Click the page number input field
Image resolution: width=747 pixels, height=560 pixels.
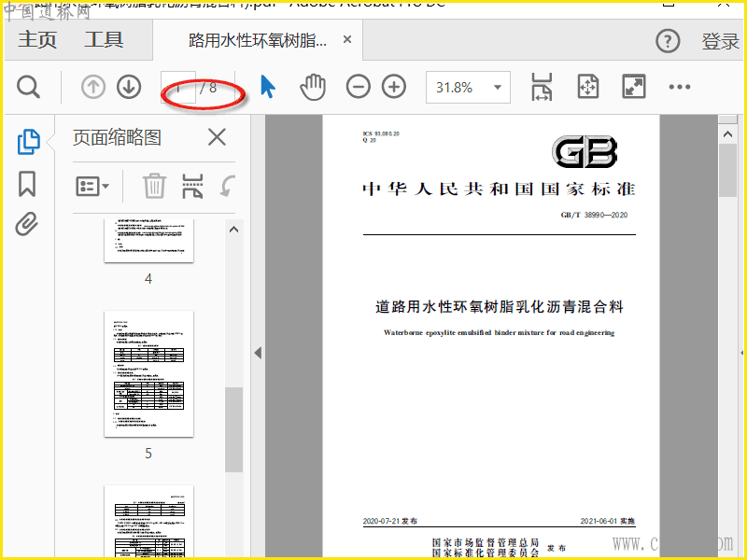[178, 87]
